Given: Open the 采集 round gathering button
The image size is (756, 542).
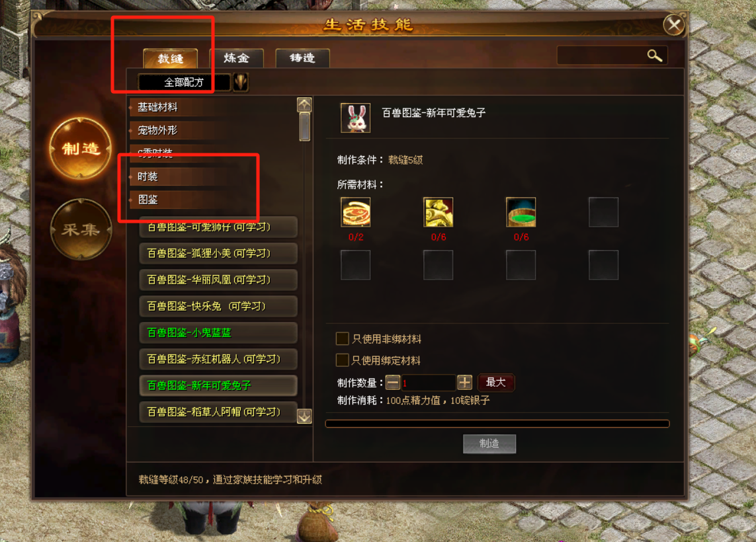Looking at the screenshot, I should [81, 229].
